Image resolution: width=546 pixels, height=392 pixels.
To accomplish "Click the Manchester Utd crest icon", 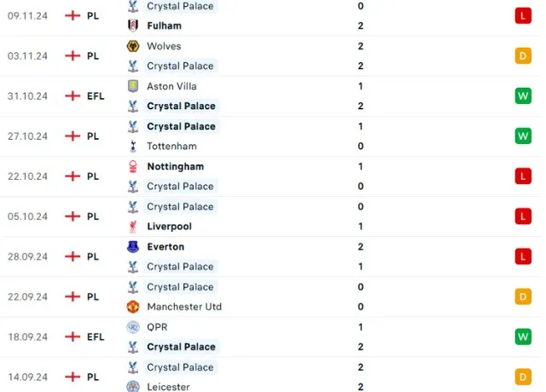I will (x=132, y=307).
